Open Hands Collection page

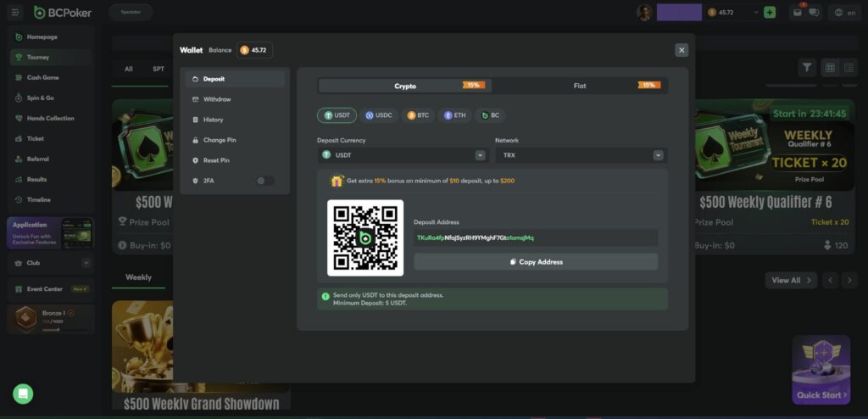(50, 118)
